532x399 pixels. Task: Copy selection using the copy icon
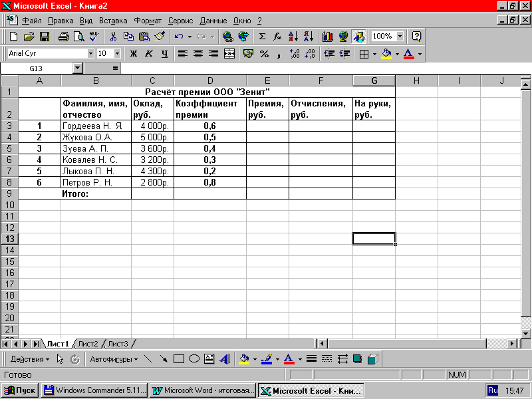click(128, 37)
